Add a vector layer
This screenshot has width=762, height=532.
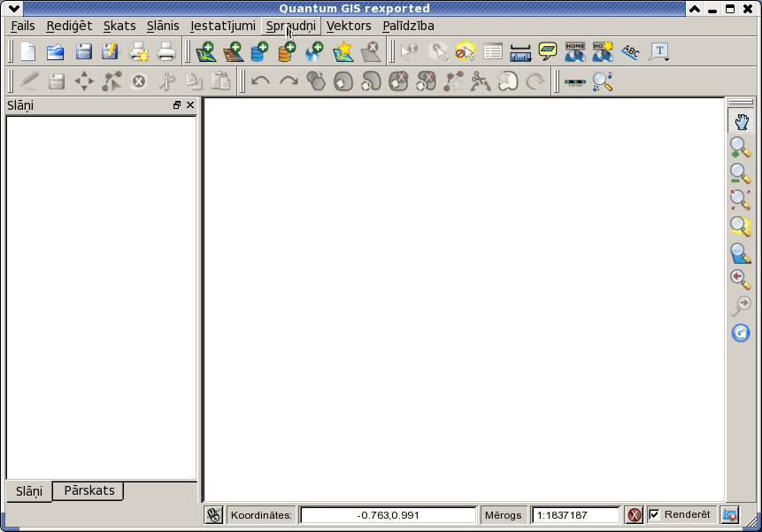pos(205,51)
